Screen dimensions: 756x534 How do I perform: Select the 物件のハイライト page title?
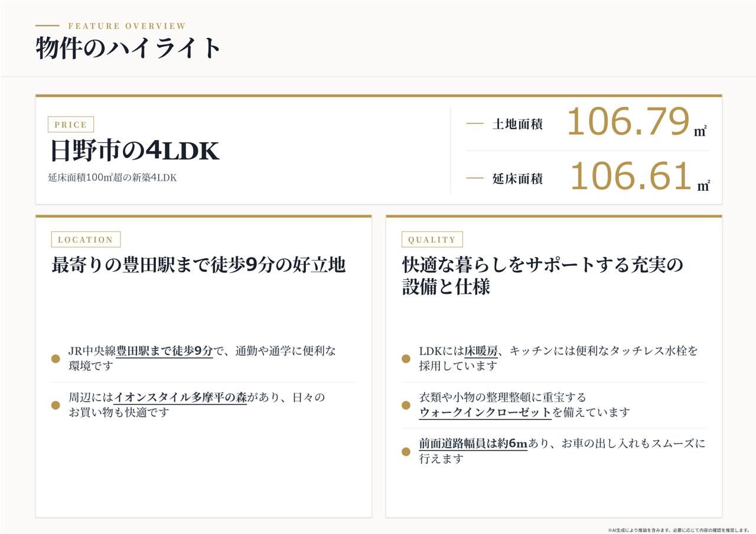[x=129, y=48]
